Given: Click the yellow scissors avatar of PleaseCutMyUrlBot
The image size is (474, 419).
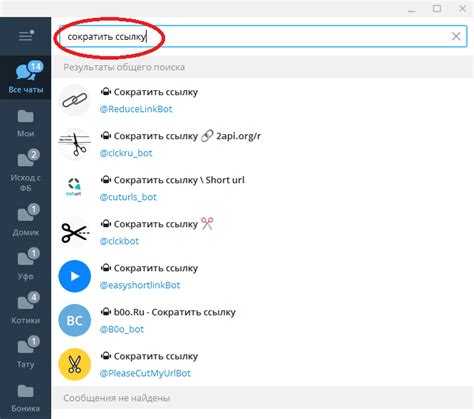Looking at the screenshot, I should [x=75, y=364].
